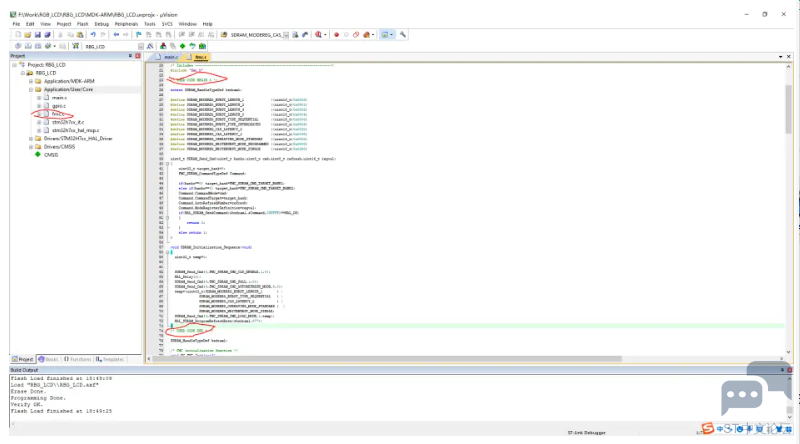Screen dimensions: 800x444
Task: Switch to Templates panel tab
Action: [x=110, y=359]
